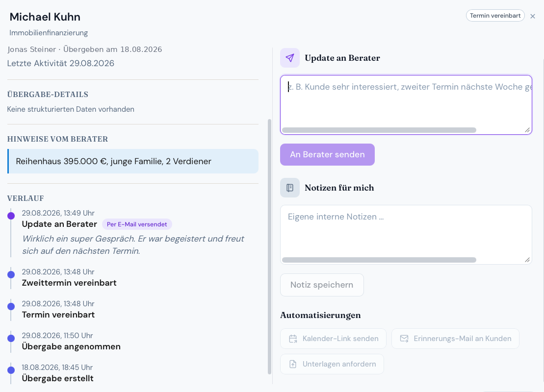Save the note with Notiz speichern

(322, 285)
